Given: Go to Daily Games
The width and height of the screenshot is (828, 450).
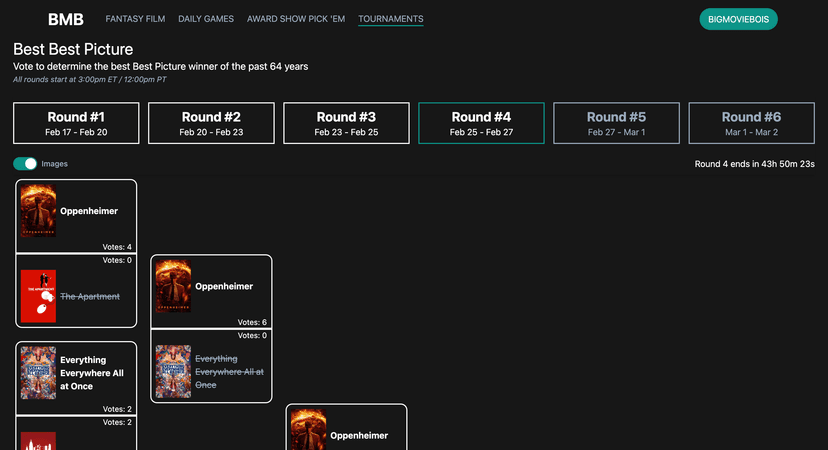Looking at the screenshot, I should coord(206,19).
